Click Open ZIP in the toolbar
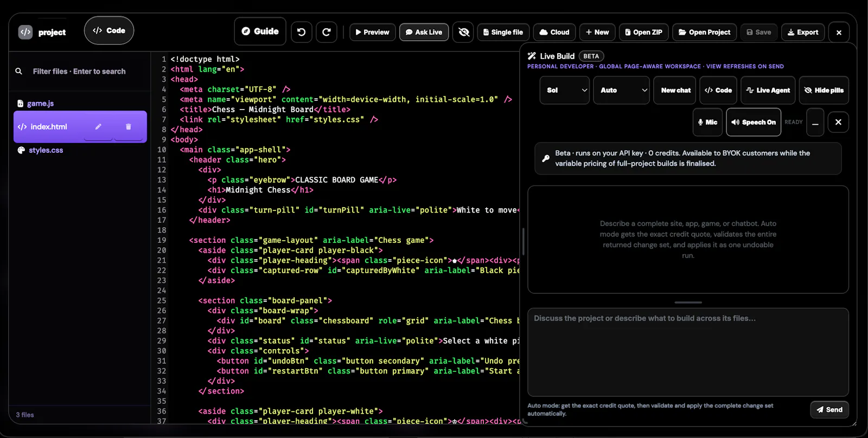The height and width of the screenshot is (438, 868). click(x=644, y=32)
